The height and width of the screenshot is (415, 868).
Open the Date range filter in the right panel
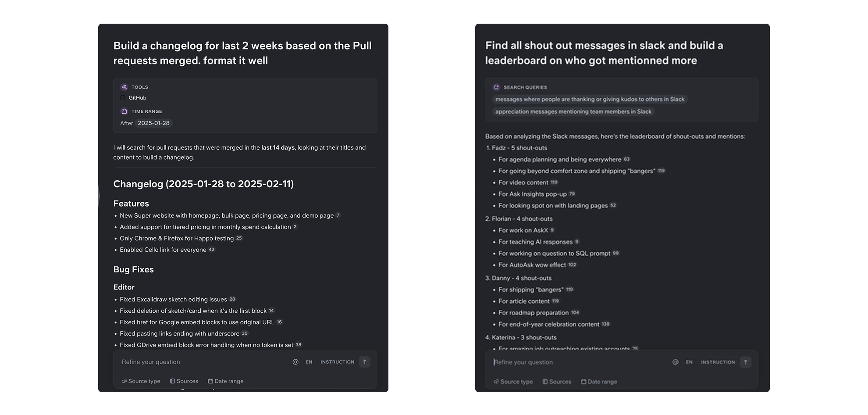[599, 382]
